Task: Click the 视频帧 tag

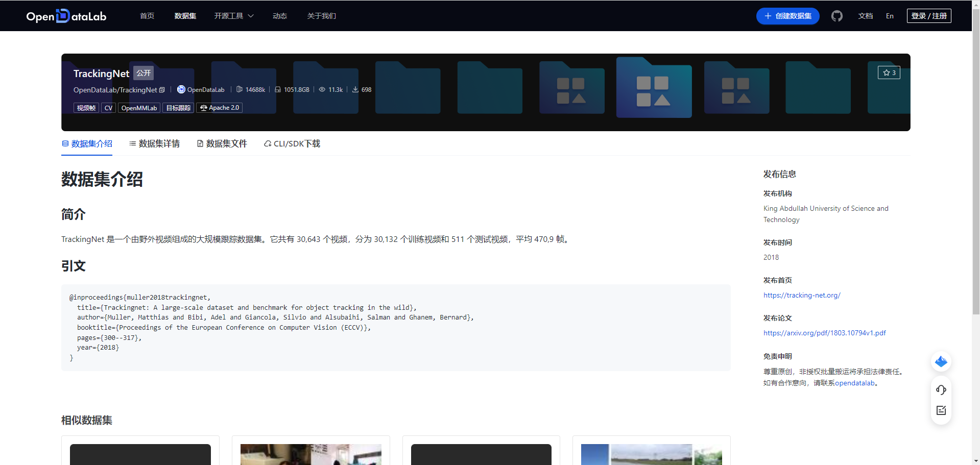Action: coord(86,108)
